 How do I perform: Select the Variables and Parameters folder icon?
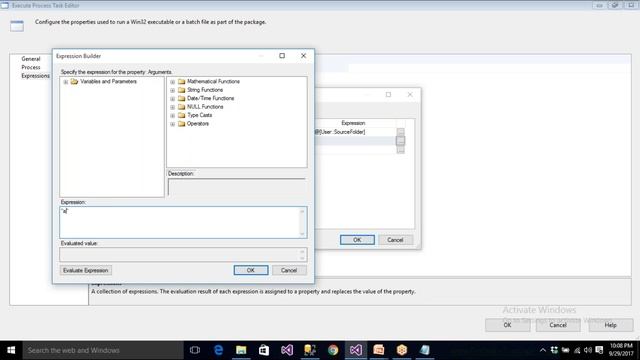(74, 82)
